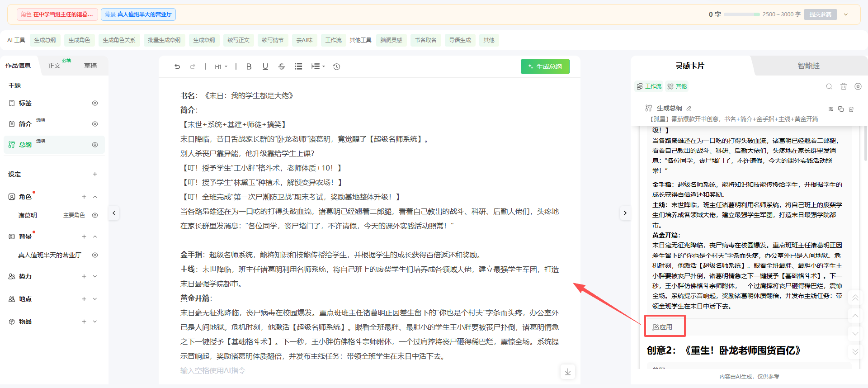Underline the selected text
The height and width of the screenshot is (388, 868).
[x=265, y=66]
